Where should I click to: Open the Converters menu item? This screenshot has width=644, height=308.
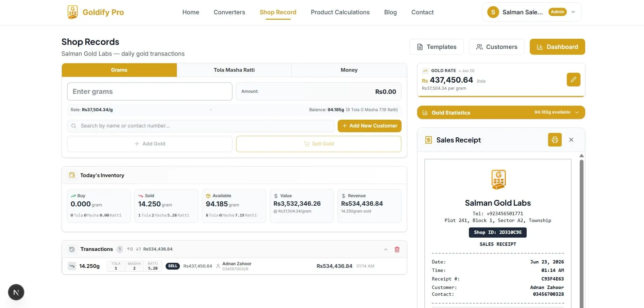click(229, 12)
